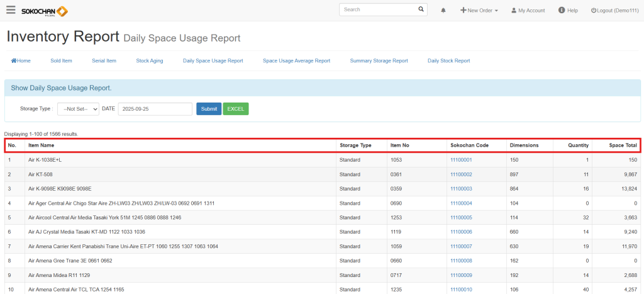
Task: Open the Storage Type dropdown
Action: click(x=78, y=109)
